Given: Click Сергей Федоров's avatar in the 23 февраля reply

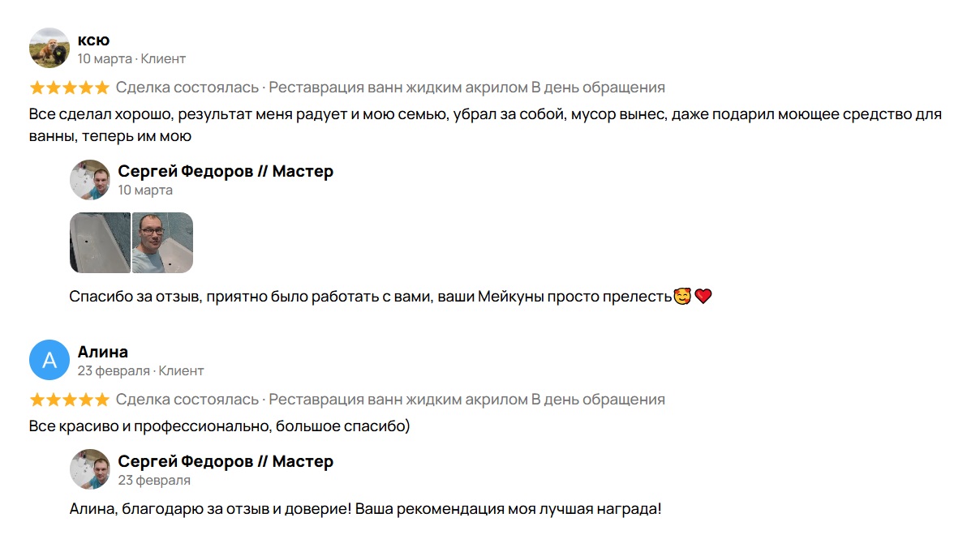Looking at the screenshot, I should tap(90, 470).
